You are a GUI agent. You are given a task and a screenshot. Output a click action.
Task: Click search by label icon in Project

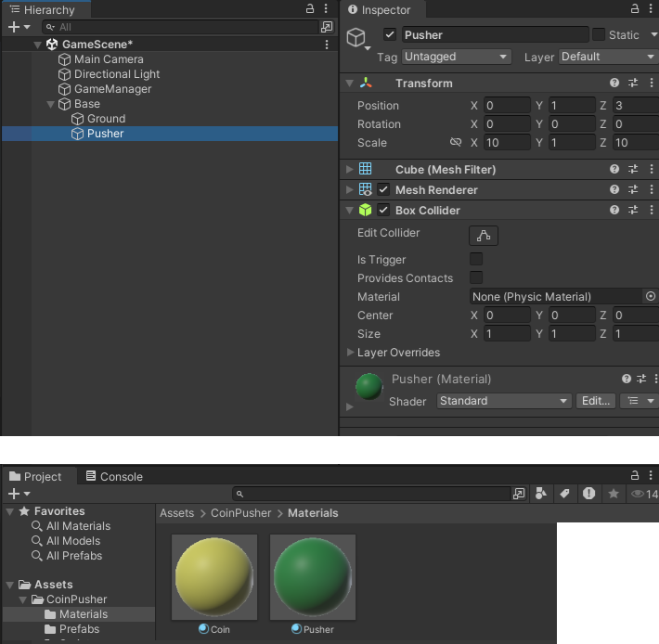[565, 495]
